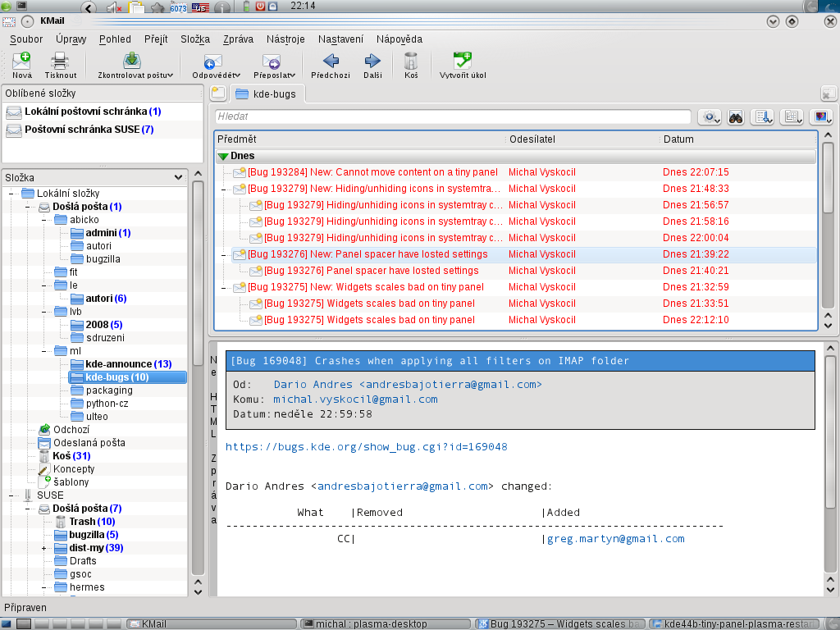840x630 pixels.
Task: Switch to the kde-bugs tab
Action: click(x=267, y=94)
